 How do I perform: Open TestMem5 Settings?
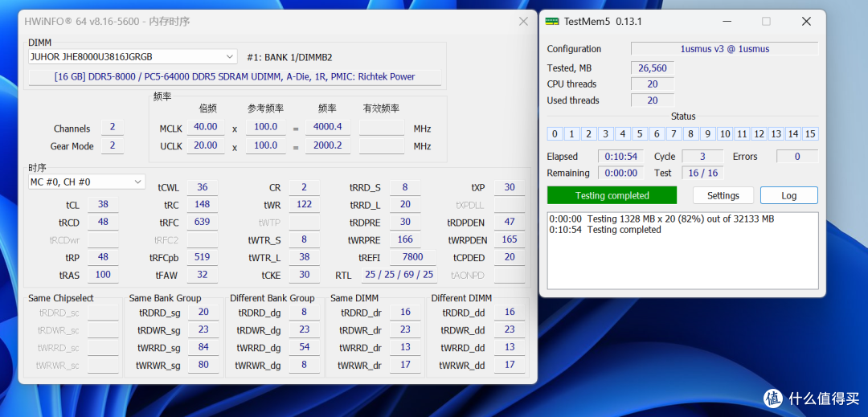[x=723, y=195]
